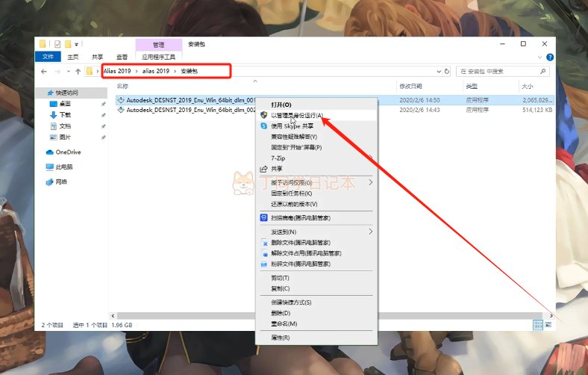
Task: Sort by the 类型 column header
Action: (472, 87)
